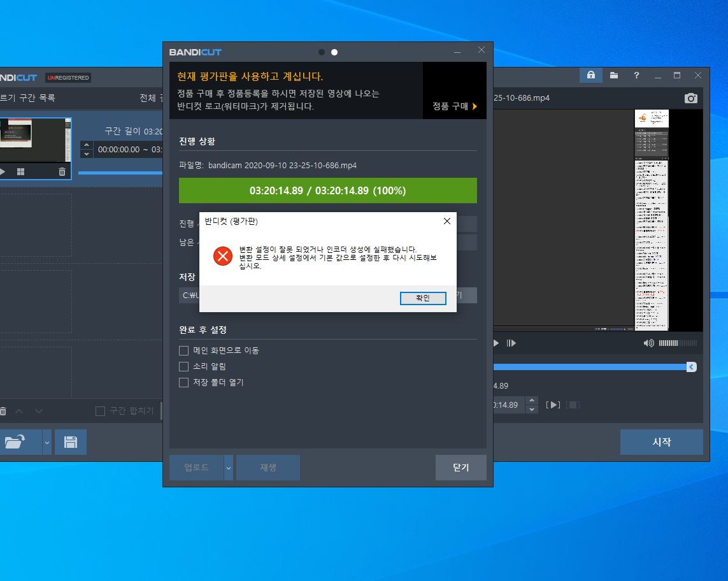728x581 pixels.
Task: Click the 확인 button in the error dialog
Action: (422, 298)
